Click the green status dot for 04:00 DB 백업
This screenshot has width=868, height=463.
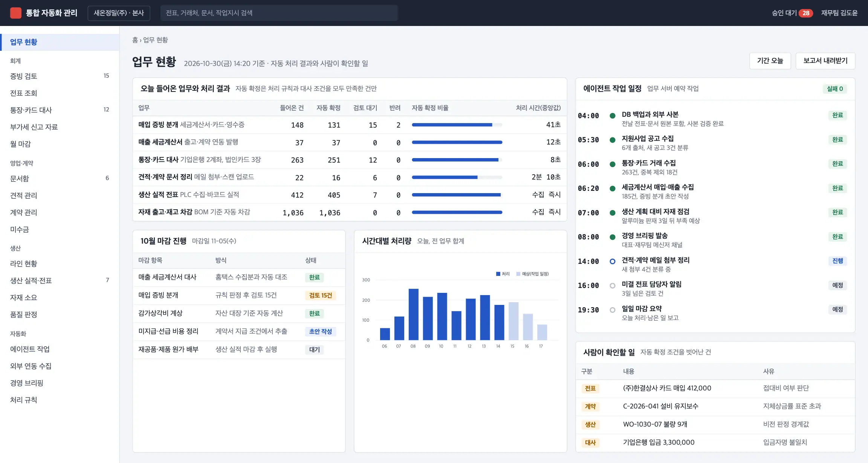pos(613,116)
